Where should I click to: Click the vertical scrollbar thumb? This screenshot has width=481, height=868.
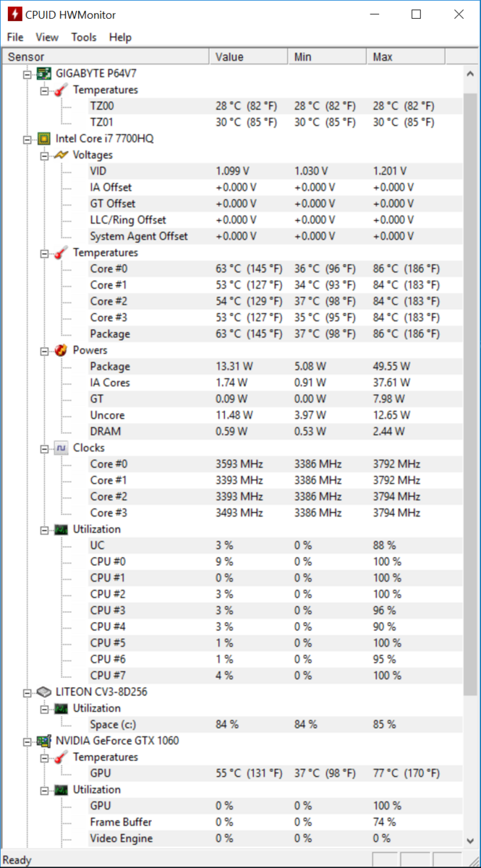point(470,394)
